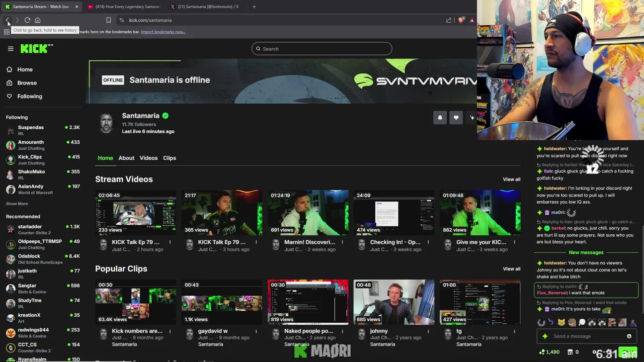Play the Naked people clip thumbnail

(308, 302)
